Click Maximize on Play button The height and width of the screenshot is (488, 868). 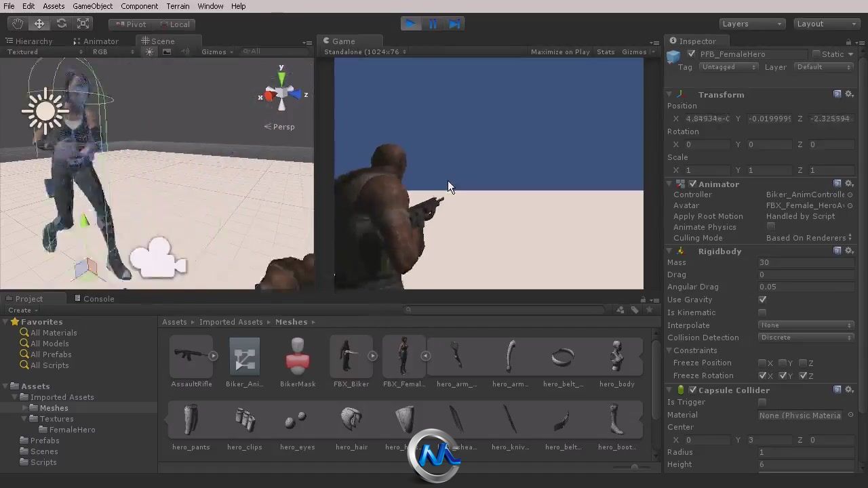[x=560, y=52]
